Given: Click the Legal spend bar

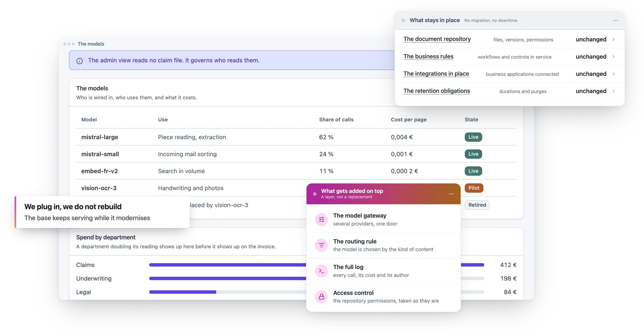Looking at the screenshot, I should pyautogui.click(x=316, y=292).
